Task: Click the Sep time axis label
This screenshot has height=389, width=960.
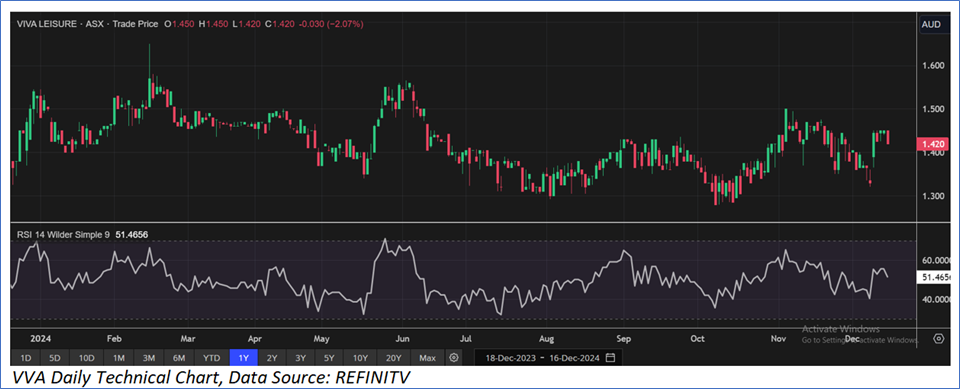Action: point(623,338)
